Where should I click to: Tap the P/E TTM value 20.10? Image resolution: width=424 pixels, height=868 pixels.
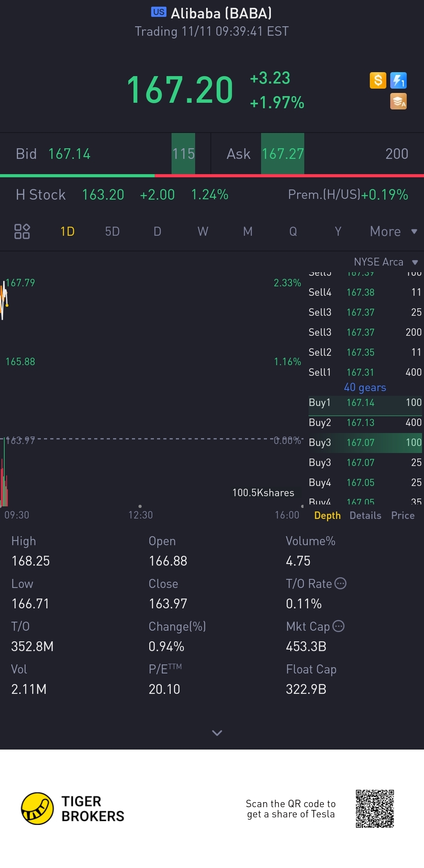pyautogui.click(x=164, y=689)
